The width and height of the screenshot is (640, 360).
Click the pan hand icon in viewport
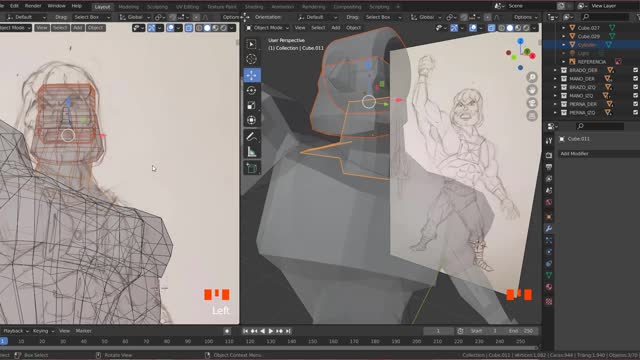532,90
